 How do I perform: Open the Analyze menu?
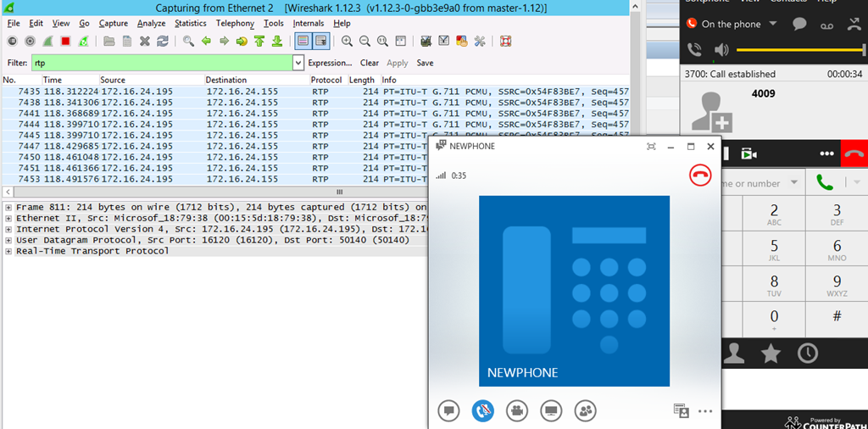(151, 23)
